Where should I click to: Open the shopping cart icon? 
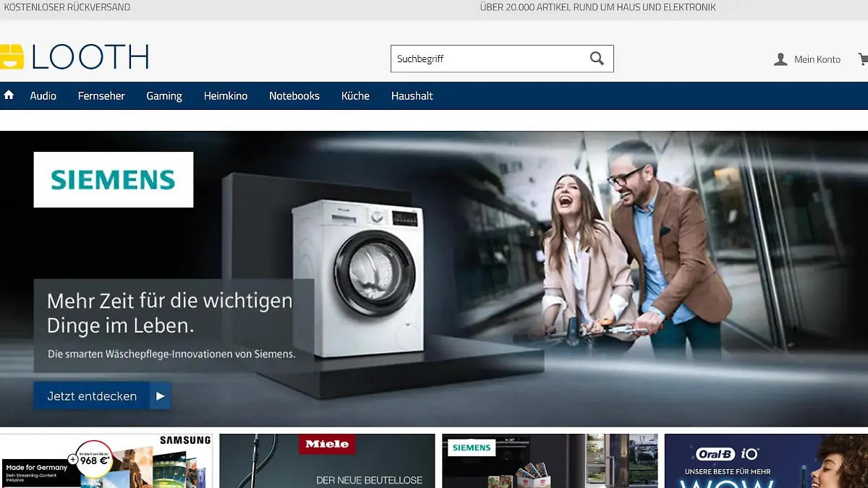coord(863,59)
